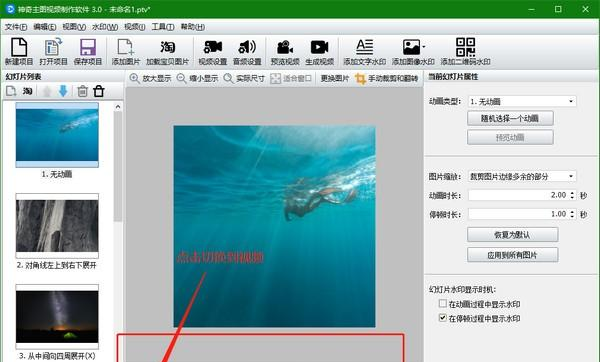Open the 文件(F) menu

(16, 27)
